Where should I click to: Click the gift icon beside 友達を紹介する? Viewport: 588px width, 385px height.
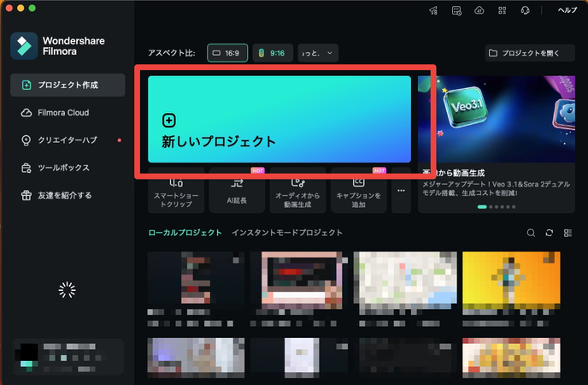pos(26,195)
